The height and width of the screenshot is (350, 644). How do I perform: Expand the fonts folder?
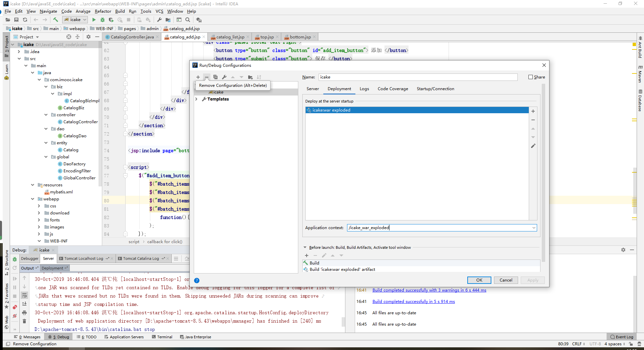coord(39,220)
